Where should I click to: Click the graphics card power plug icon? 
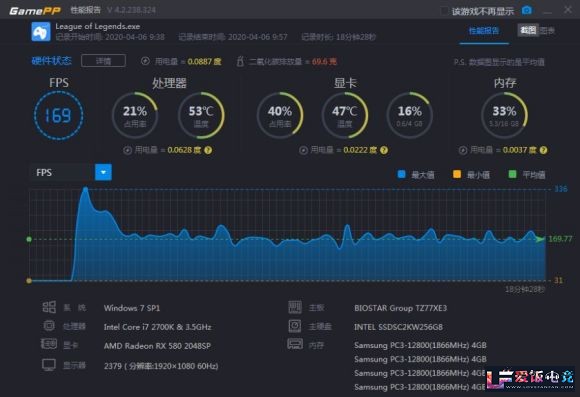pyautogui.click(x=303, y=150)
